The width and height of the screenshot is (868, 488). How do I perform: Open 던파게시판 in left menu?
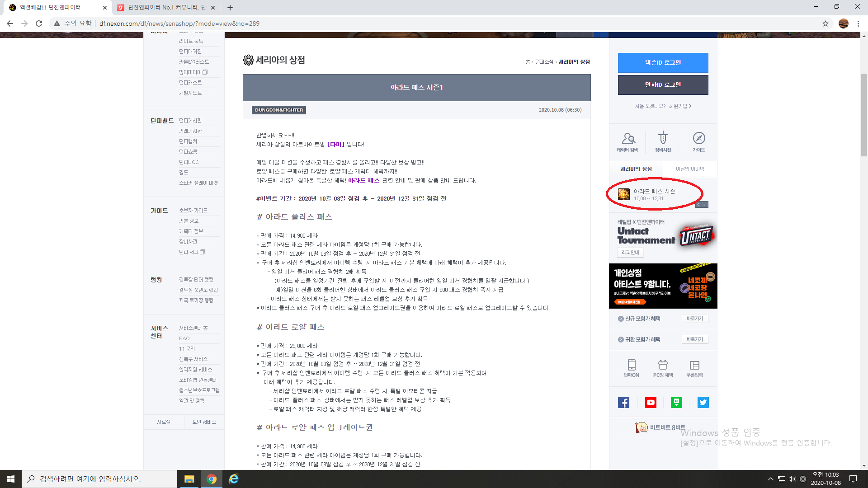[x=190, y=121]
